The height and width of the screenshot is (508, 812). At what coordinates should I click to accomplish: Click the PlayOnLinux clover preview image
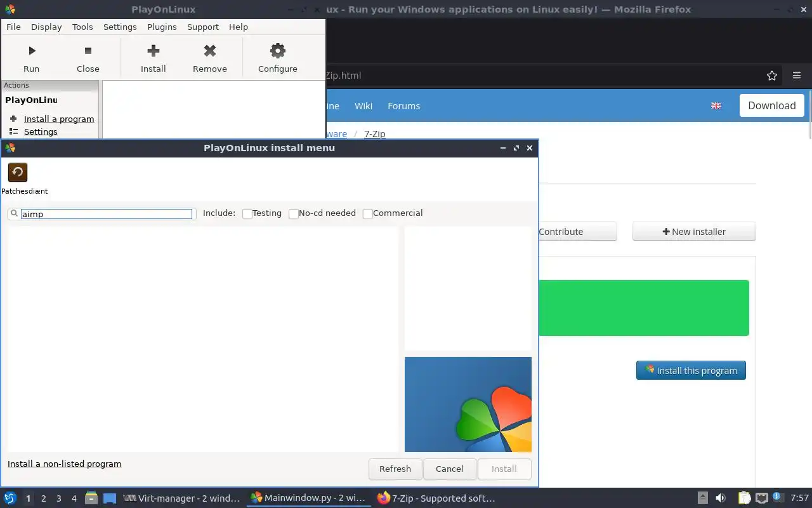468,404
